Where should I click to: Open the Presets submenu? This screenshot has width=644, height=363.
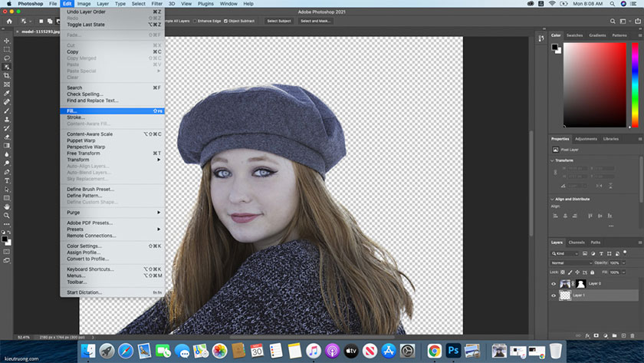pyautogui.click(x=112, y=229)
